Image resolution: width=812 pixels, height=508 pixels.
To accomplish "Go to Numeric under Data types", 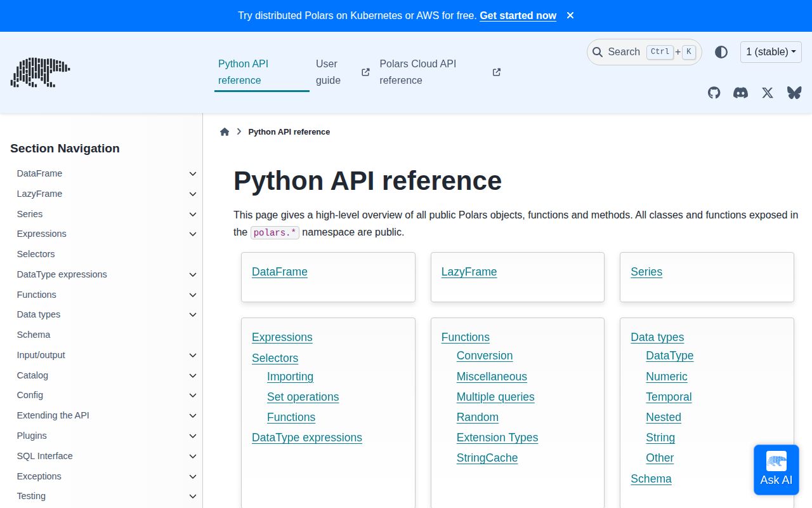I will pos(667,377).
